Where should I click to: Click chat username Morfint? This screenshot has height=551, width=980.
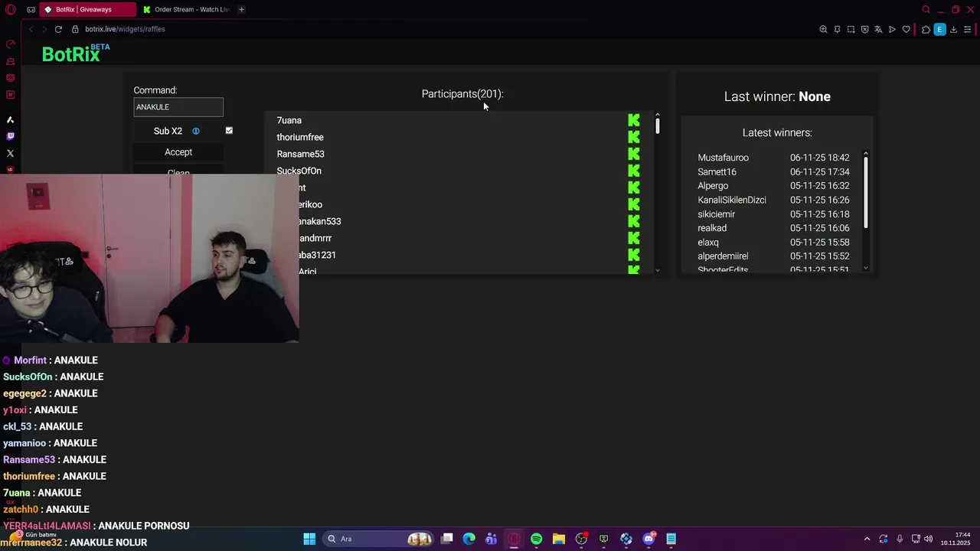(31, 360)
